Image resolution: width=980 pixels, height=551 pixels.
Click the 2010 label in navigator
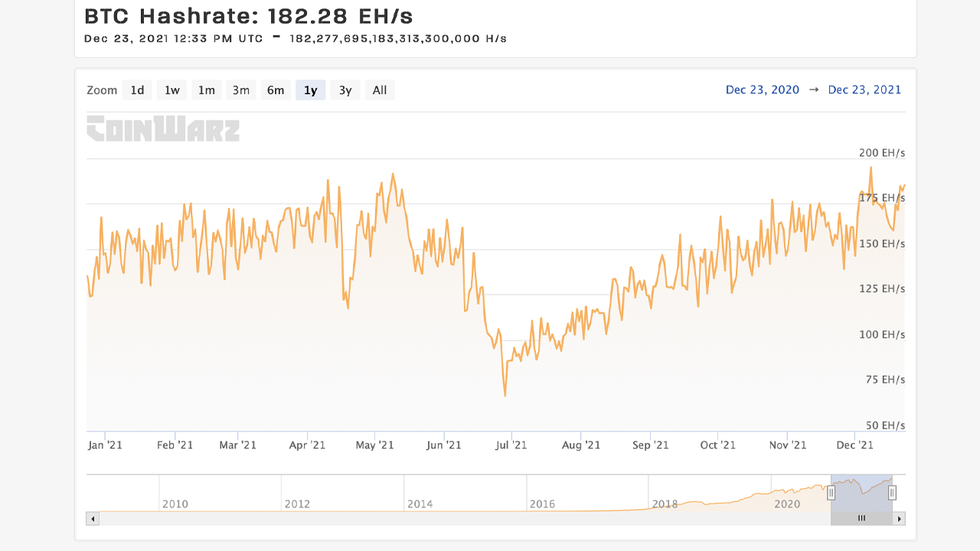click(175, 504)
